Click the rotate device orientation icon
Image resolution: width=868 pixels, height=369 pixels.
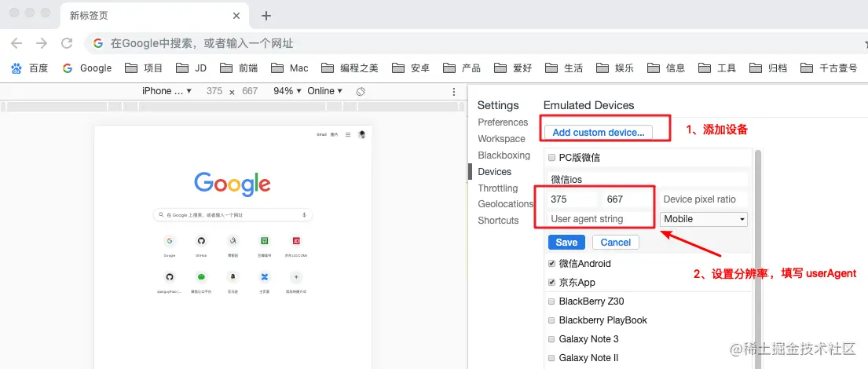361,91
